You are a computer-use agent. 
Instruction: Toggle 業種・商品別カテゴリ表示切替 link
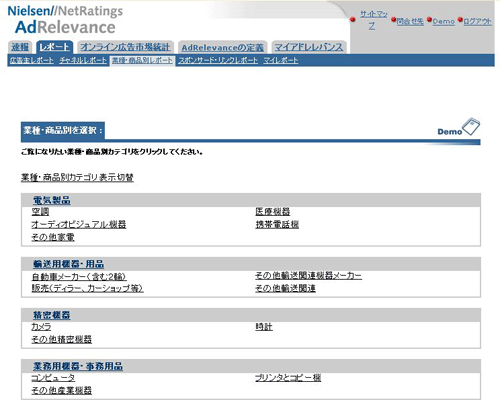pyautogui.click(x=77, y=177)
